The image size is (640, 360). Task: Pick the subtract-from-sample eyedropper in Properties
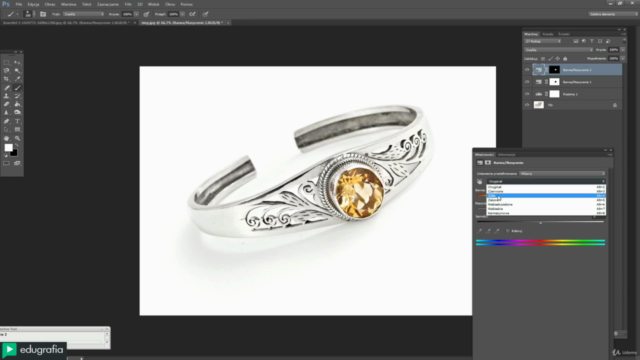pyautogui.click(x=497, y=231)
